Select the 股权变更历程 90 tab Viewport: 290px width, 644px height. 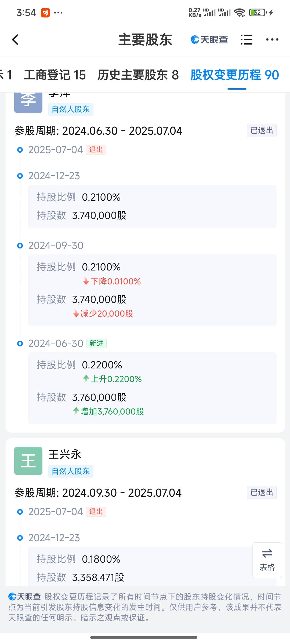click(x=235, y=75)
